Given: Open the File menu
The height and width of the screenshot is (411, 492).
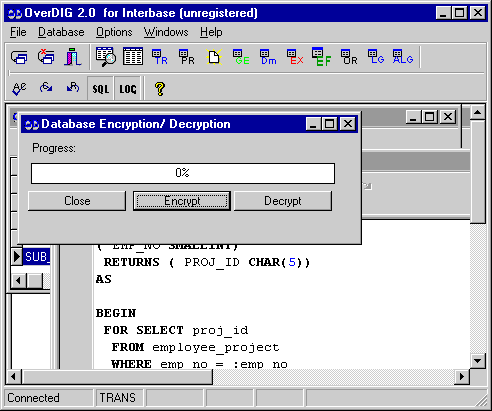Looking at the screenshot, I should (x=18, y=32).
